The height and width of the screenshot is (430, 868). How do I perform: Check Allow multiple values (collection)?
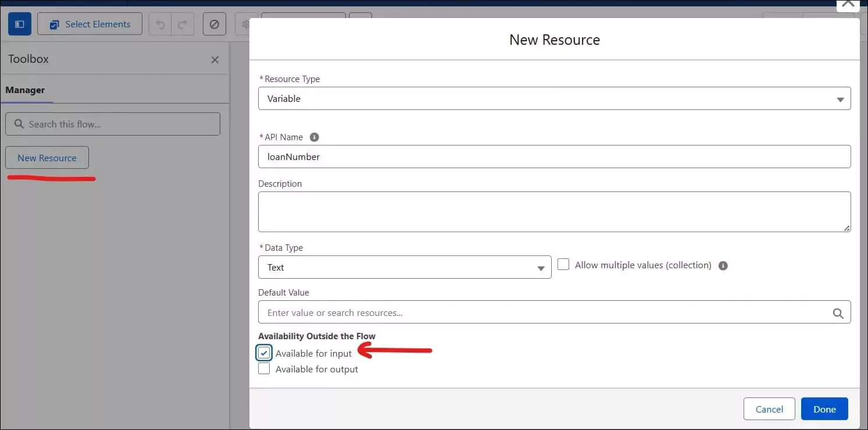coord(563,264)
